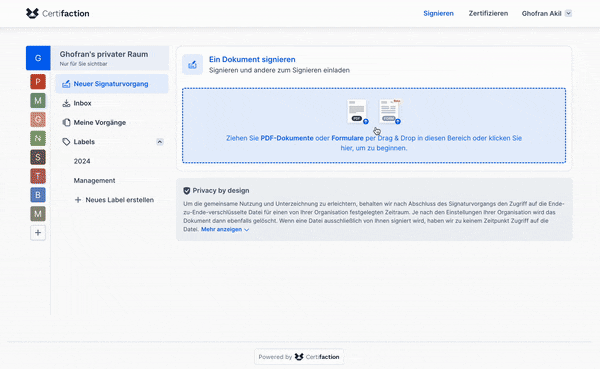The image size is (600, 369).
Task: Click the Privacy by design shield icon
Action: pos(187,191)
